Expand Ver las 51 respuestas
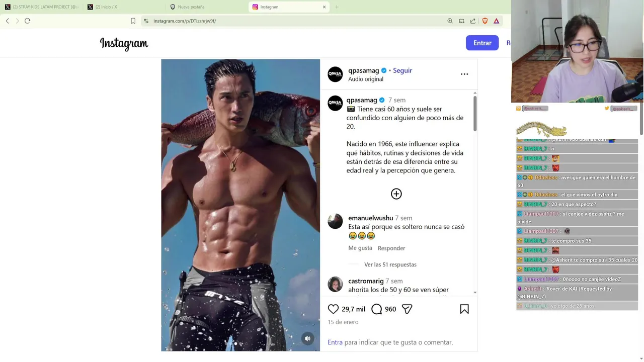This screenshot has width=644, height=362. coord(390,264)
